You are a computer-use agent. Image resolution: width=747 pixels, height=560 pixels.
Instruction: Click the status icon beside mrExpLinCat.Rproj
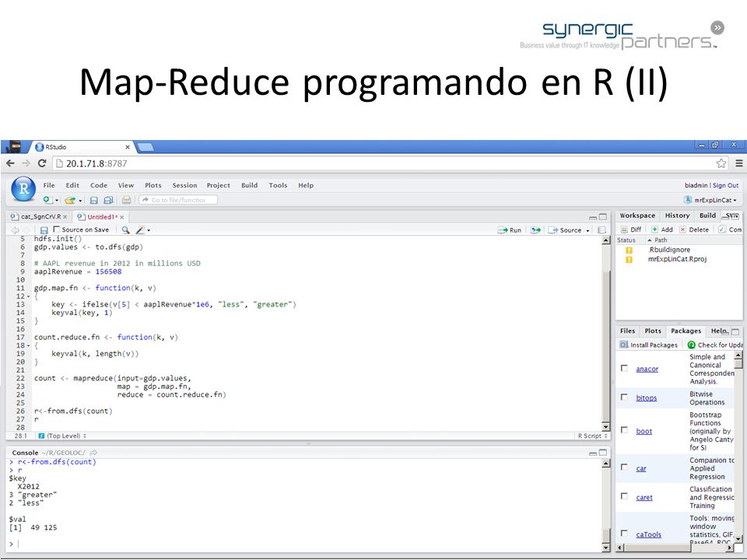point(629,260)
